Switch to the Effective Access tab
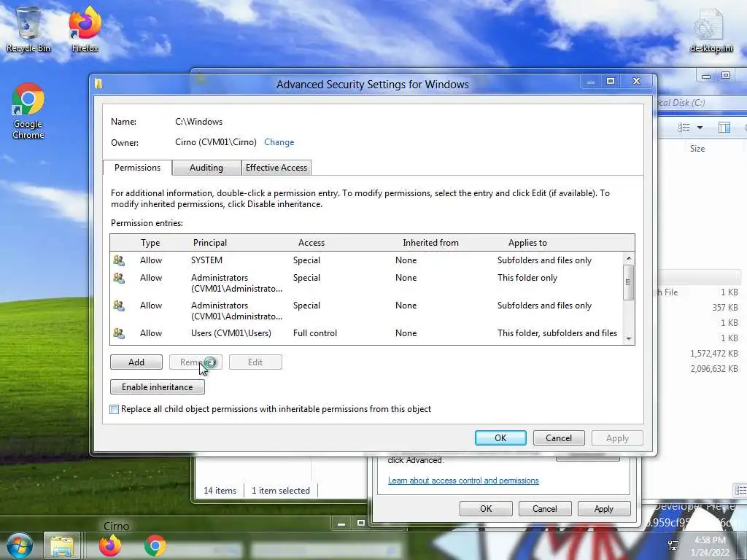This screenshot has width=747, height=560. (x=276, y=168)
